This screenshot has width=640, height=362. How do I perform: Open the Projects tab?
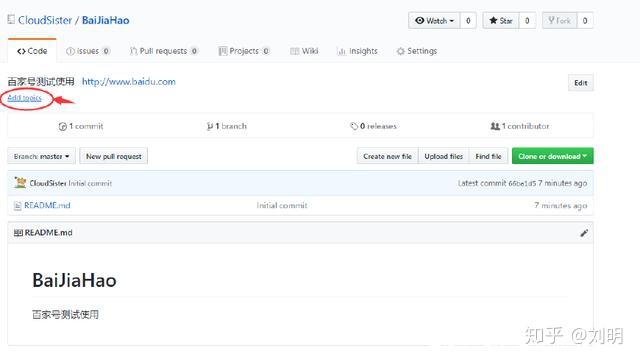coord(244,51)
